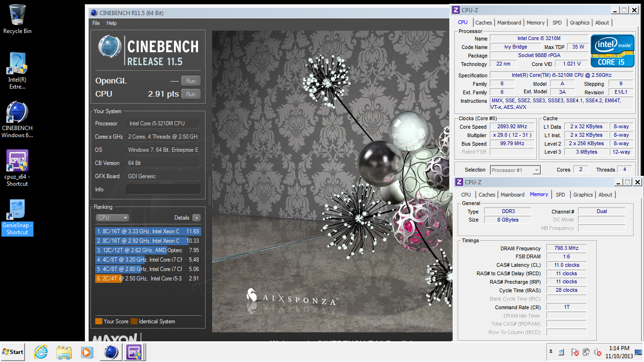Show hidden tray icons arrow
Screen dimensions: 644x362
point(551,352)
